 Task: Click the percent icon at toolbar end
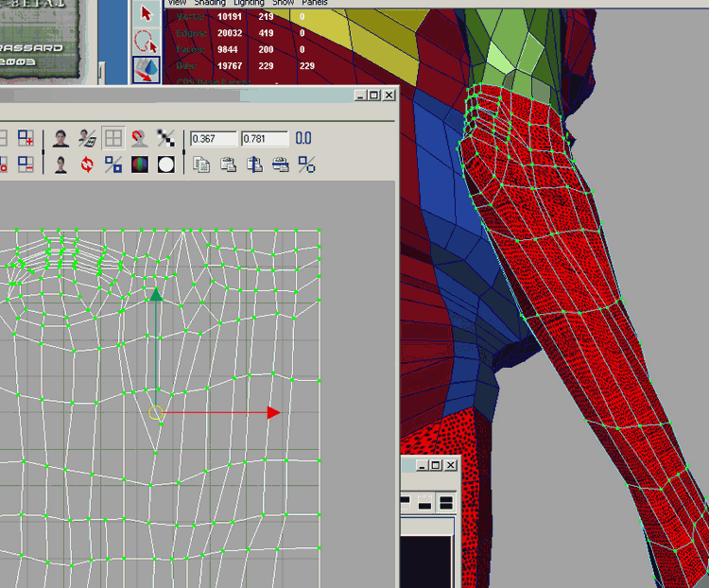point(306,164)
